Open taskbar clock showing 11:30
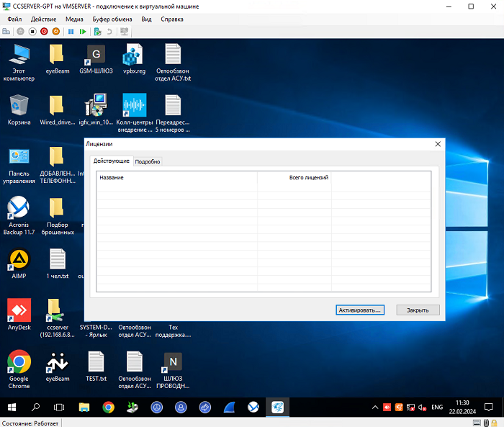The height and width of the screenshot is (427, 504). point(463,408)
